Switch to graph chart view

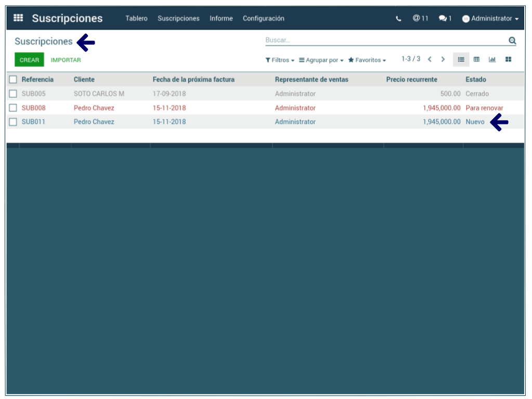[x=492, y=60]
